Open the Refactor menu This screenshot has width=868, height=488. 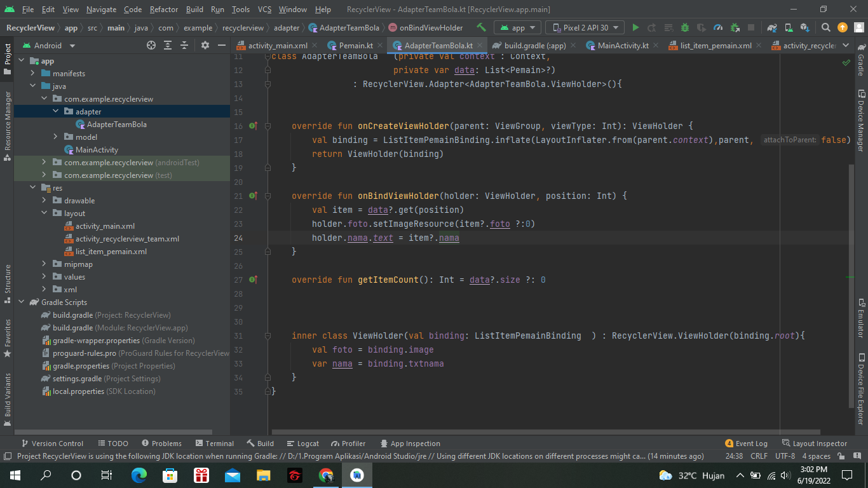164,10
